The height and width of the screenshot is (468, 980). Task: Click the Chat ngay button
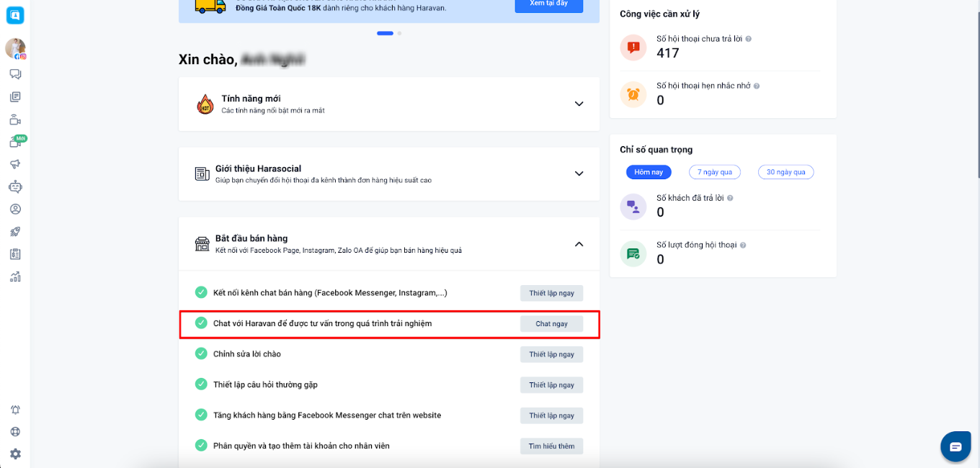(552, 324)
